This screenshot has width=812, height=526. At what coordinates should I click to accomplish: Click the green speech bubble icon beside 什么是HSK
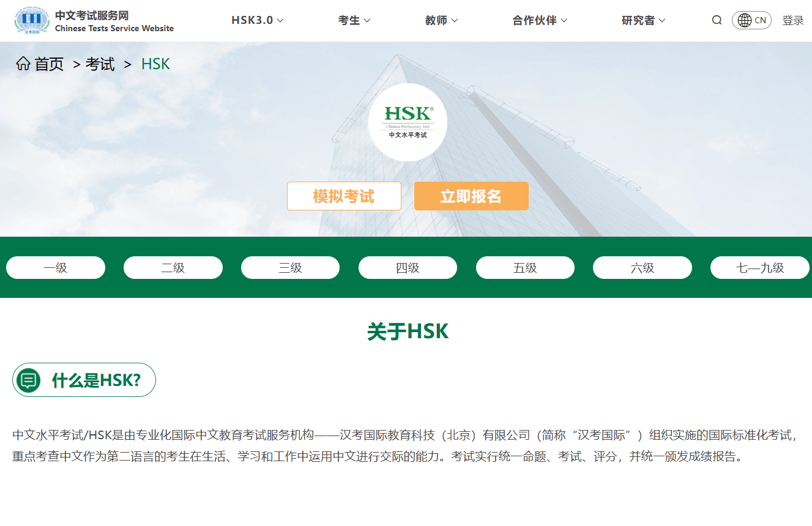pos(28,379)
